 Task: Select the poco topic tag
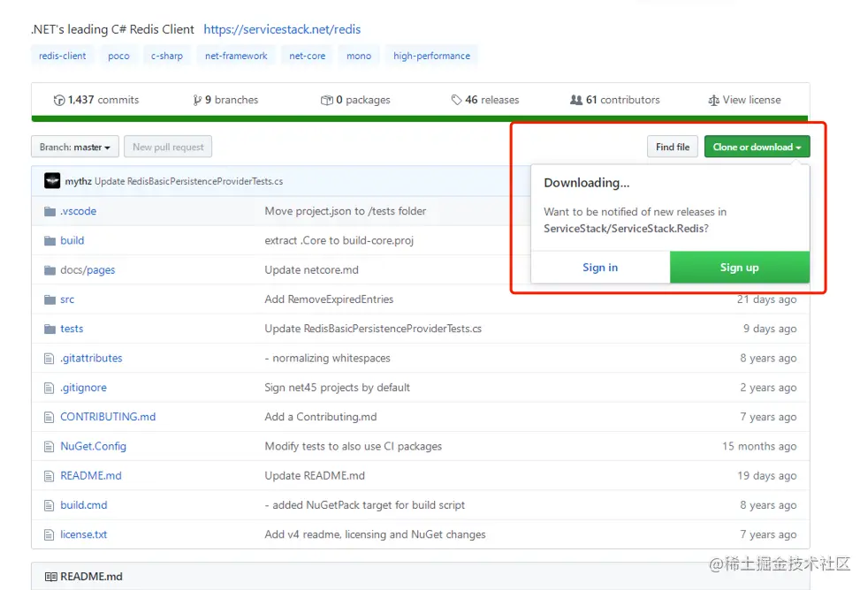(x=118, y=56)
